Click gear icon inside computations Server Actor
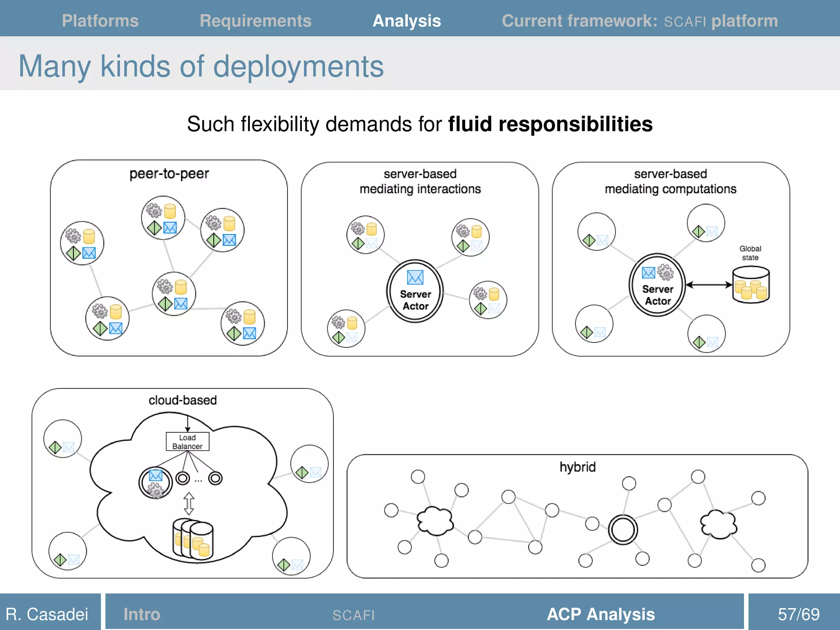Viewport: 840px width, 630px height. click(665, 272)
